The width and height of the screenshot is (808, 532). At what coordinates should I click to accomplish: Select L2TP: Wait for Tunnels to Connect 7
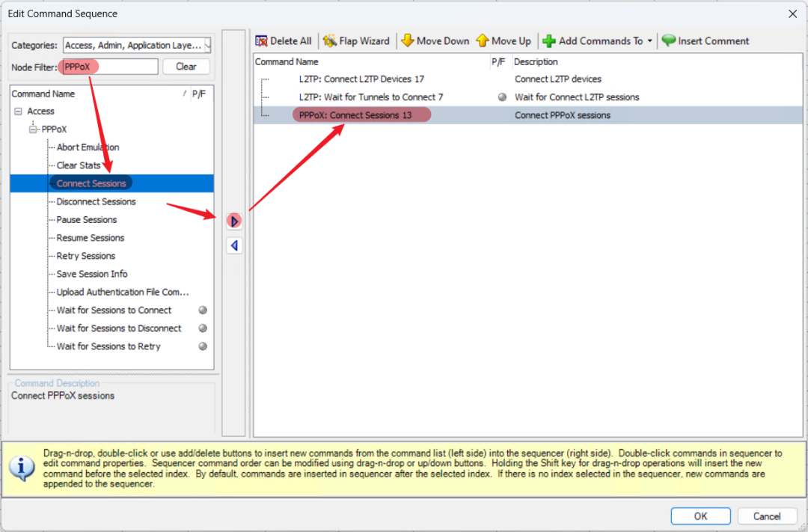370,97
